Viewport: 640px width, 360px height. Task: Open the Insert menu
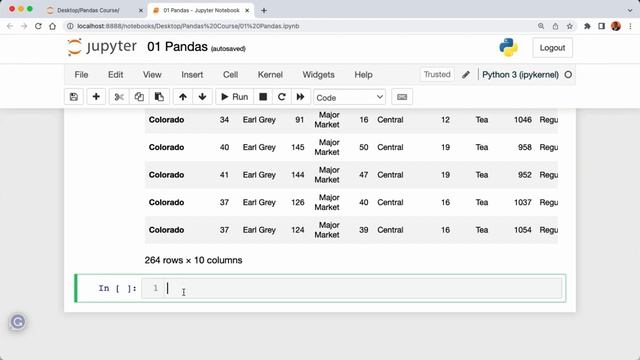click(x=192, y=75)
